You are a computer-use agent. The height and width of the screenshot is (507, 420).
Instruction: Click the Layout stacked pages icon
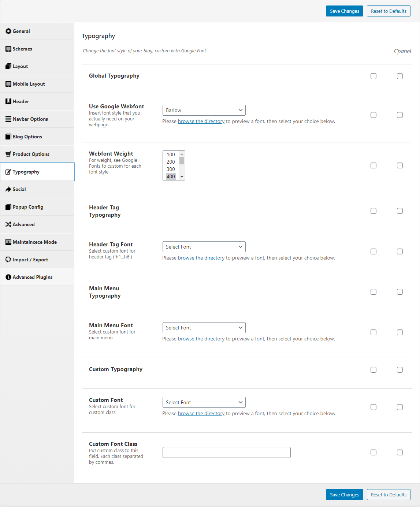[x=8, y=66]
